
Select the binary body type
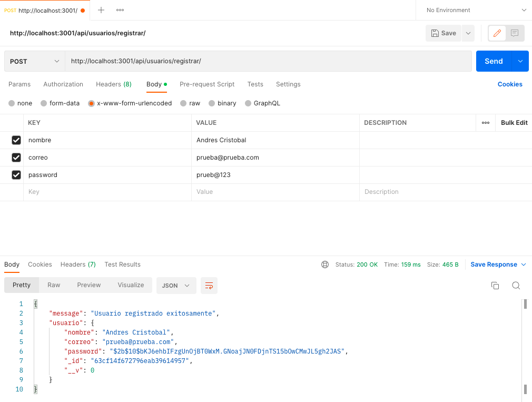[212, 103]
